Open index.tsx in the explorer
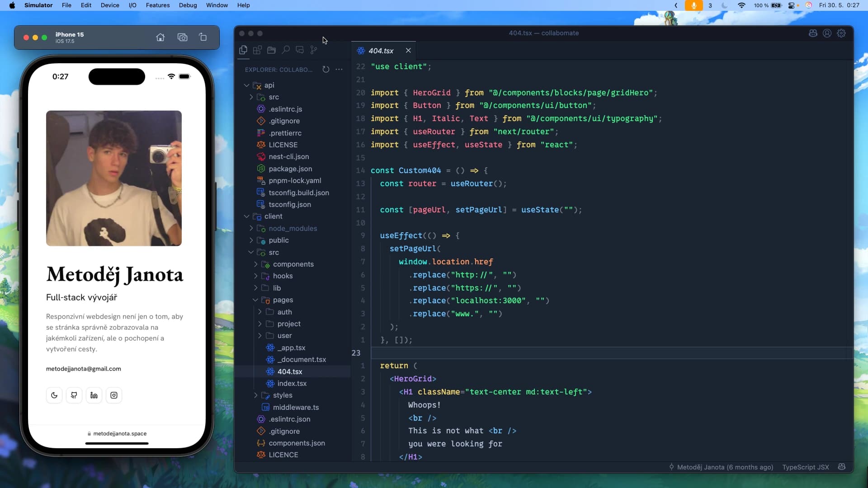 pos(292,383)
